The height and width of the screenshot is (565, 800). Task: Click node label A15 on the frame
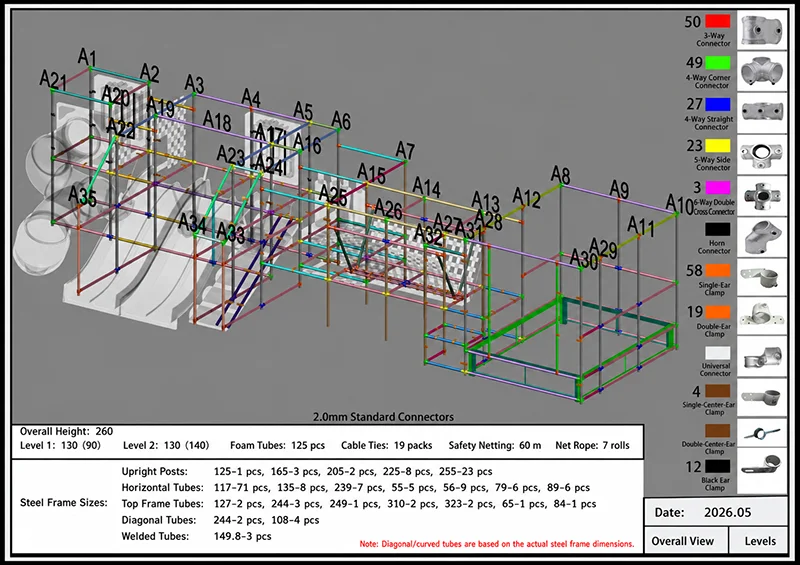371,174
